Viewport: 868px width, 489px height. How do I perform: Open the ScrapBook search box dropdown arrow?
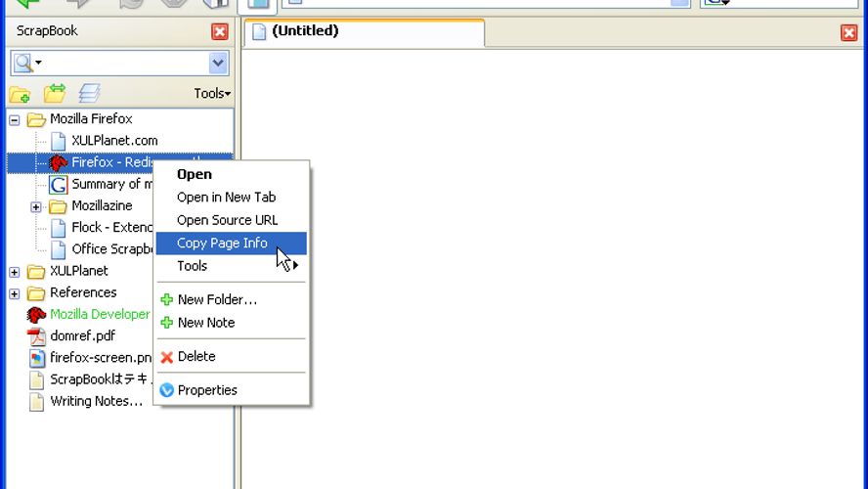click(218, 63)
